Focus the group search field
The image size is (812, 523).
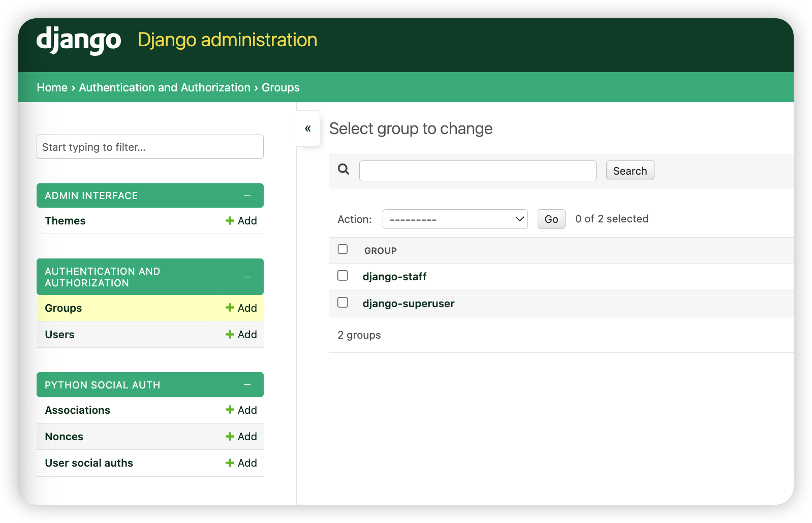coord(478,171)
